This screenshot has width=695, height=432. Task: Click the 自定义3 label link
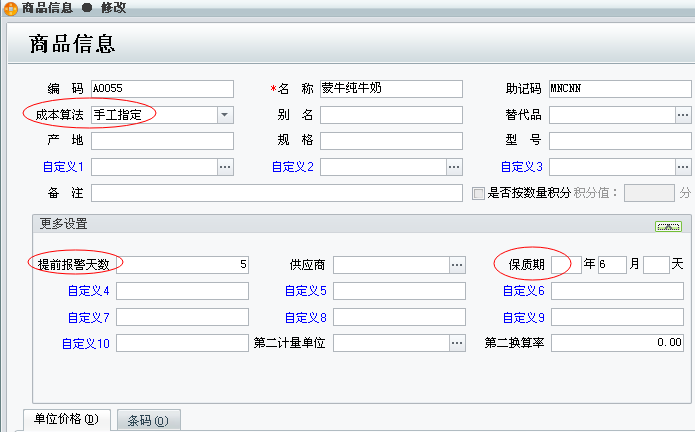(x=521, y=167)
